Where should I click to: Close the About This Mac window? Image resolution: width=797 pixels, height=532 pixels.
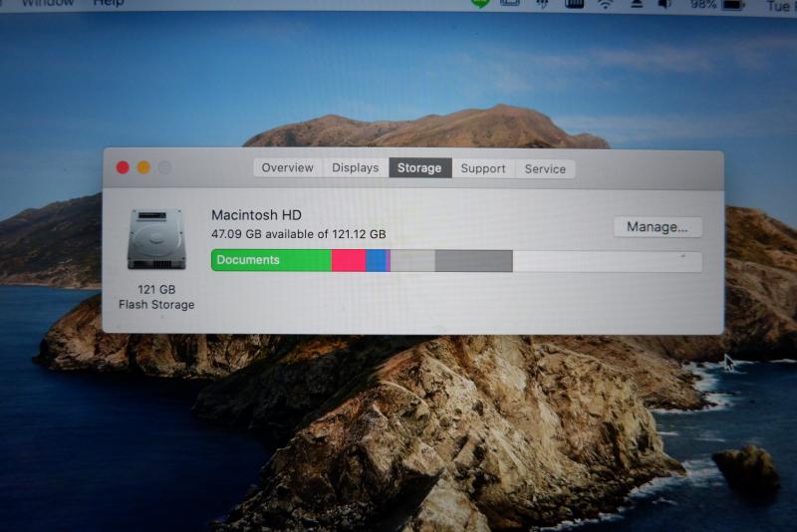click(x=123, y=167)
